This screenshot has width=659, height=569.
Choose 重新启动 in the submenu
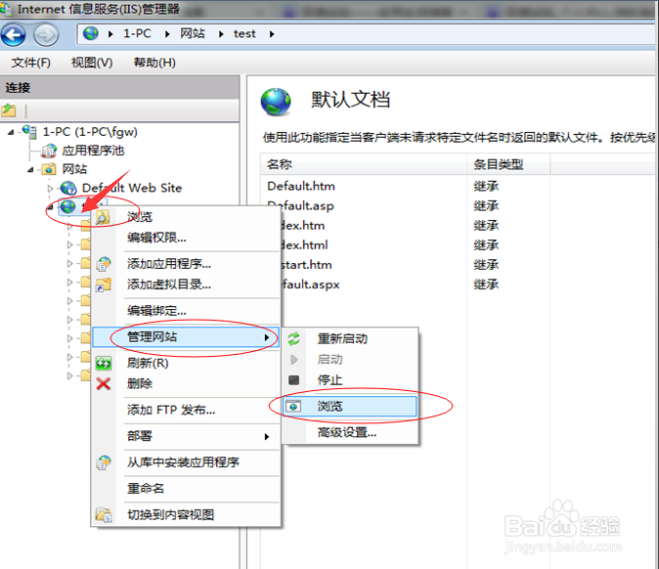point(351,339)
